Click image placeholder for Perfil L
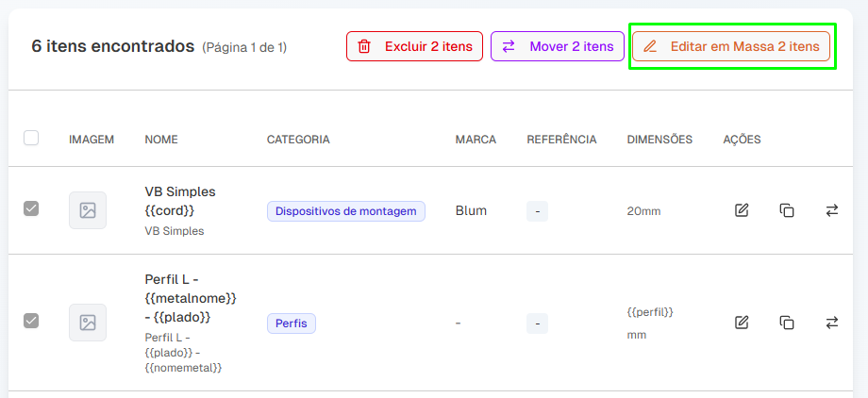The height and width of the screenshot is (398, 868). point(88,323)
